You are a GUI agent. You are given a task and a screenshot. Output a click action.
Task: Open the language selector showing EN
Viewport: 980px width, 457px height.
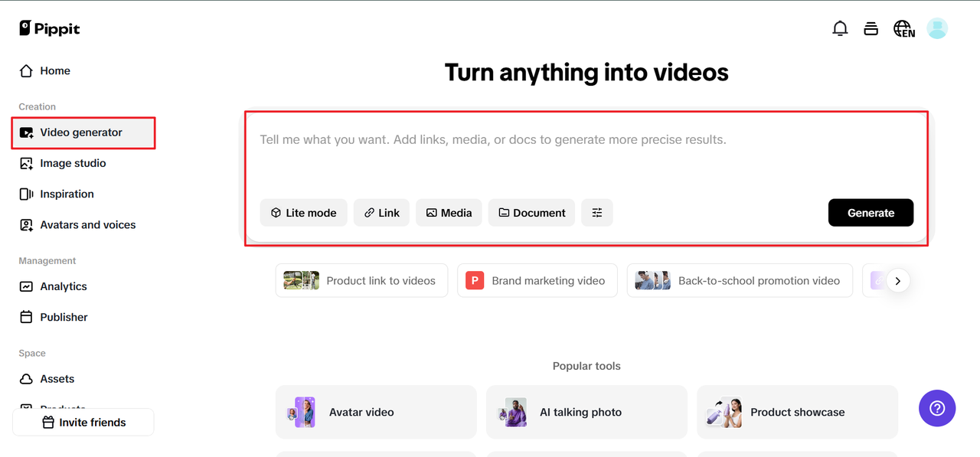click(903, 28)
